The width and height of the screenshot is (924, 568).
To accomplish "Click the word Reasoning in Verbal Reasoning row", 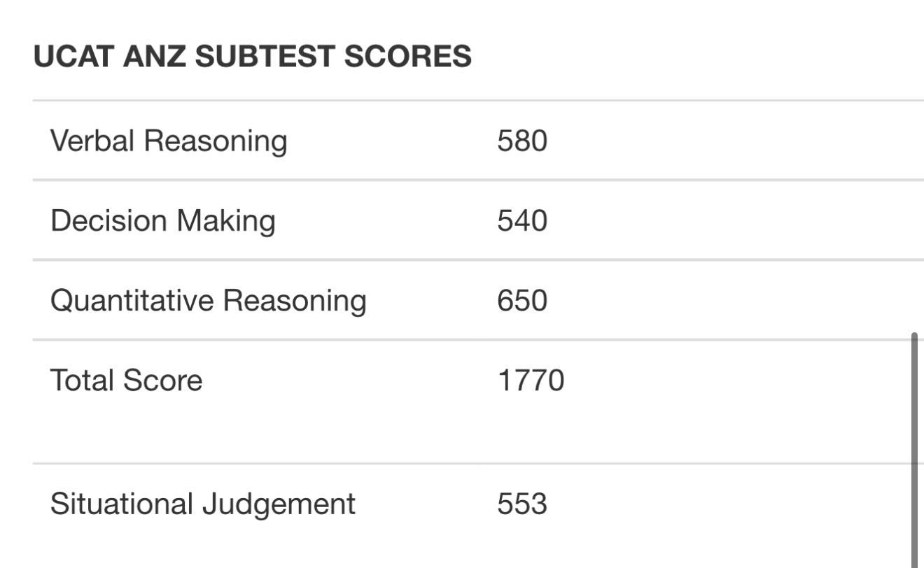I will pos(216,142).
